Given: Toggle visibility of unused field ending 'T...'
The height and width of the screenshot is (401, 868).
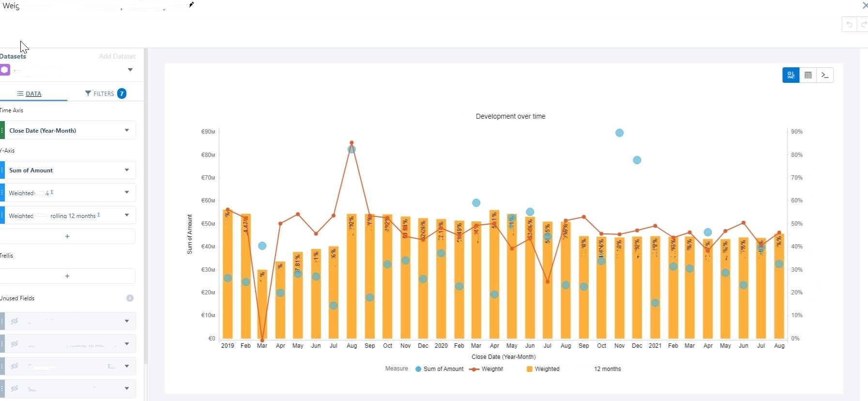Looking at the screenshot, I should coord(15,366).
